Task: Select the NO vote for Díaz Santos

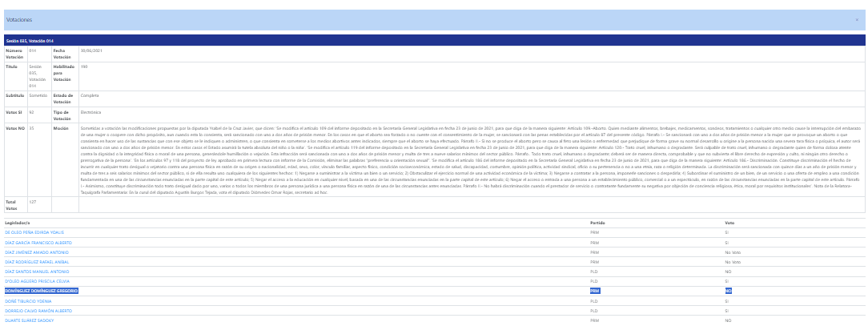Action: tap(728, 272)
